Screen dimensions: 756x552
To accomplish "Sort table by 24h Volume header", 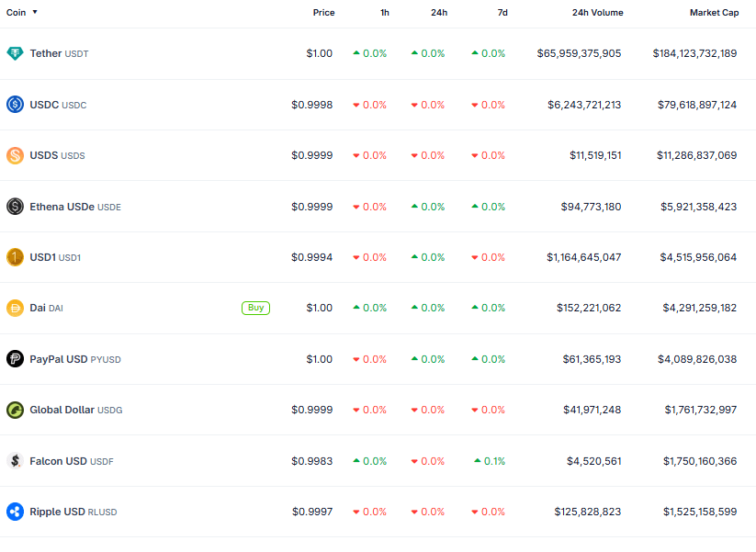I will coord(597,13).
